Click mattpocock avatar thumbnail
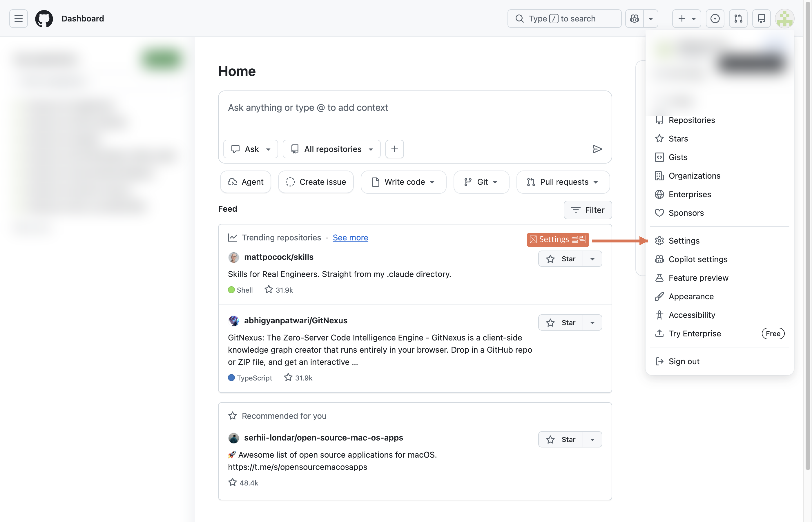 click(x=233, y=257)
